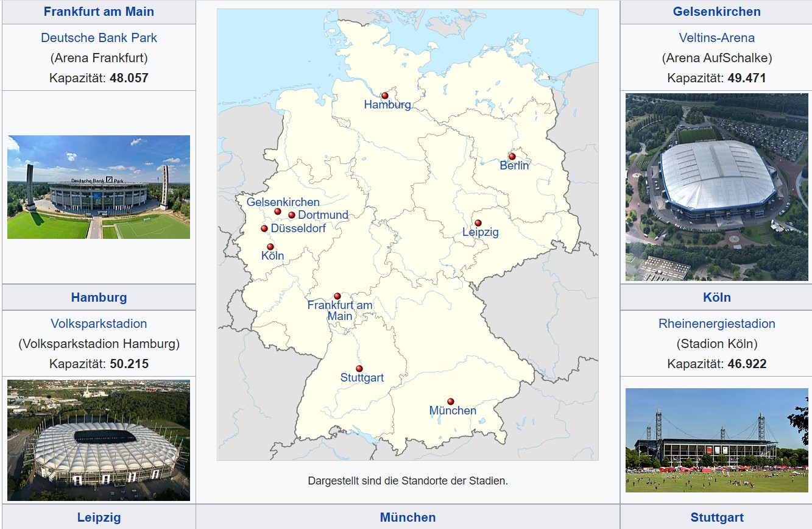Click the Stuttgart label on the map

click(x=362, y=378)
